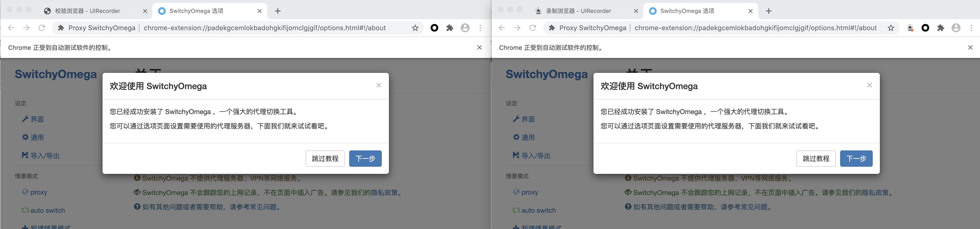Click the UIRecorder recording extension icon in toolbar

pos(910,28)
